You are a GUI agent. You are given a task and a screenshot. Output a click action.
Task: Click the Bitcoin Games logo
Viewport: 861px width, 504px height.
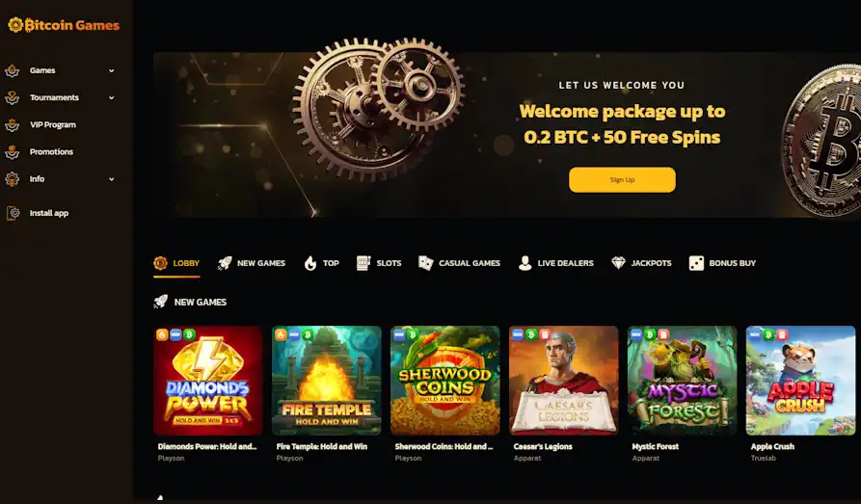(64, 25)
